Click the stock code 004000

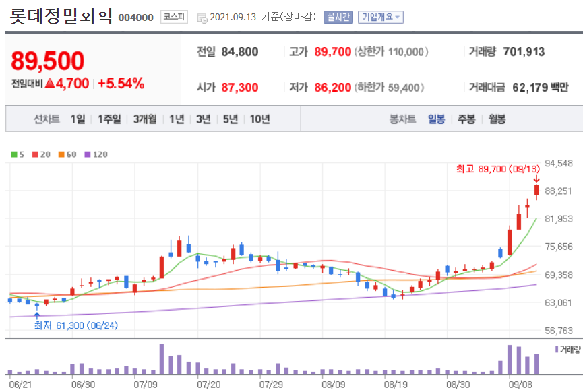[x=135, y=18]
